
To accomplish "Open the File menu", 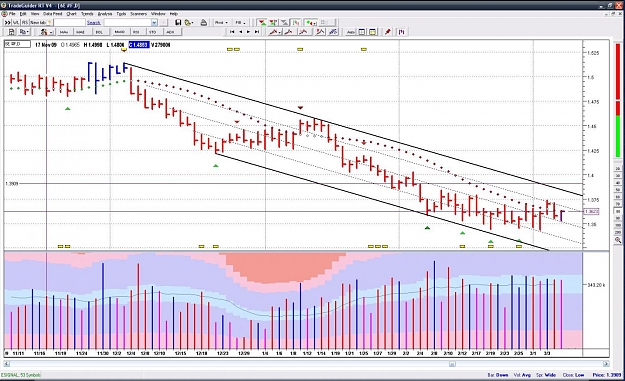I will 12,14.
